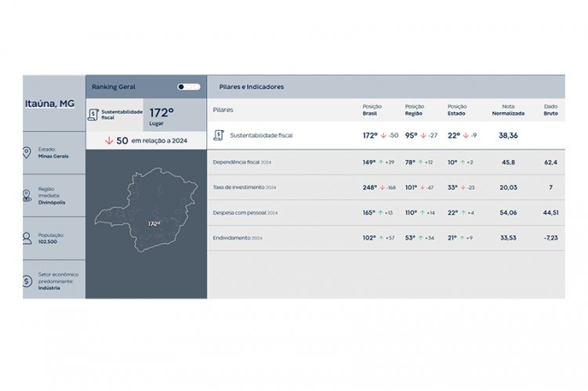Viewport: 588px width, 391px height.
Task: Click the 110º Região position value
Action: [x=411, y=212]
